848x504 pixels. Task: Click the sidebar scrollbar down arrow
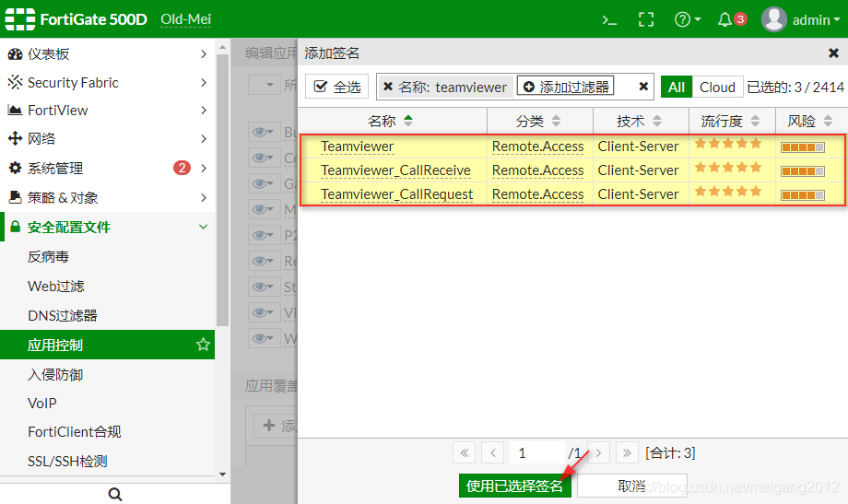222,475
